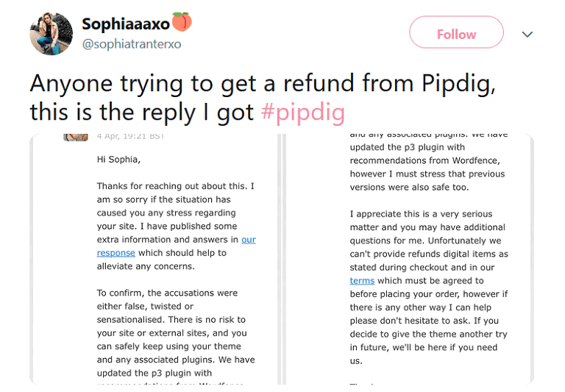Select the 'Hi Sophia,' greeting line
Screen dimensions: 565x392
(118, 160)
